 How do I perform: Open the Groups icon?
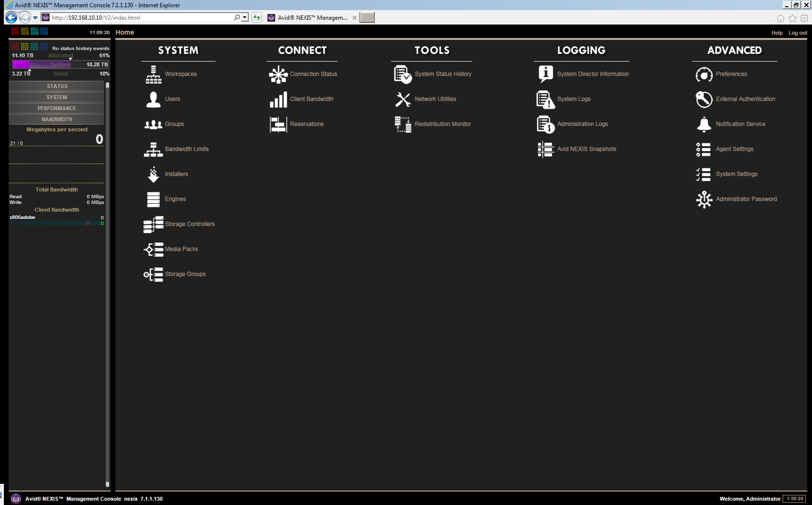(x=153, y=124)
